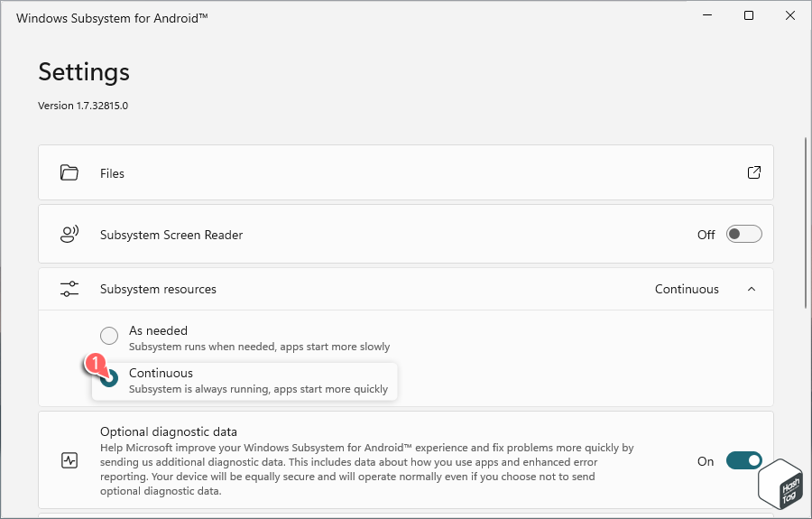Click the Optional diagnostic data heading
812x519 pixels.
pyautogui.click(x=169, y=431)
